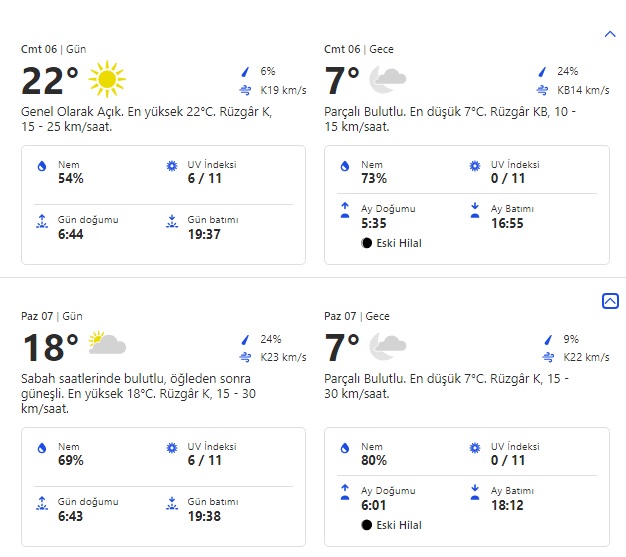626x557 pixels.
Task: Select the Cmt 06 | Gün heading
Action: click(53, 49)
